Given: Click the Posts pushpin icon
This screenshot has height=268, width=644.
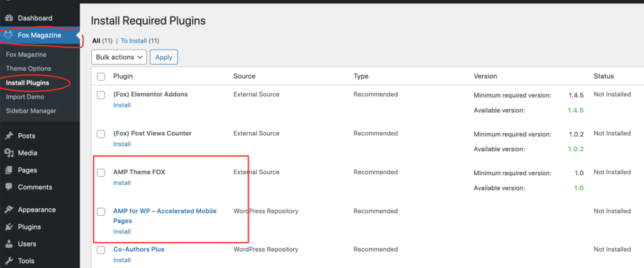Looking at the screenshot, I should pos(9,136).
